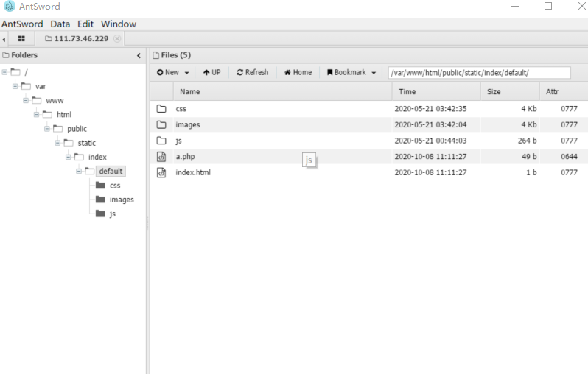Select the a.php file name
This screenshot has width=588, height=374.
tap(185, 157)
